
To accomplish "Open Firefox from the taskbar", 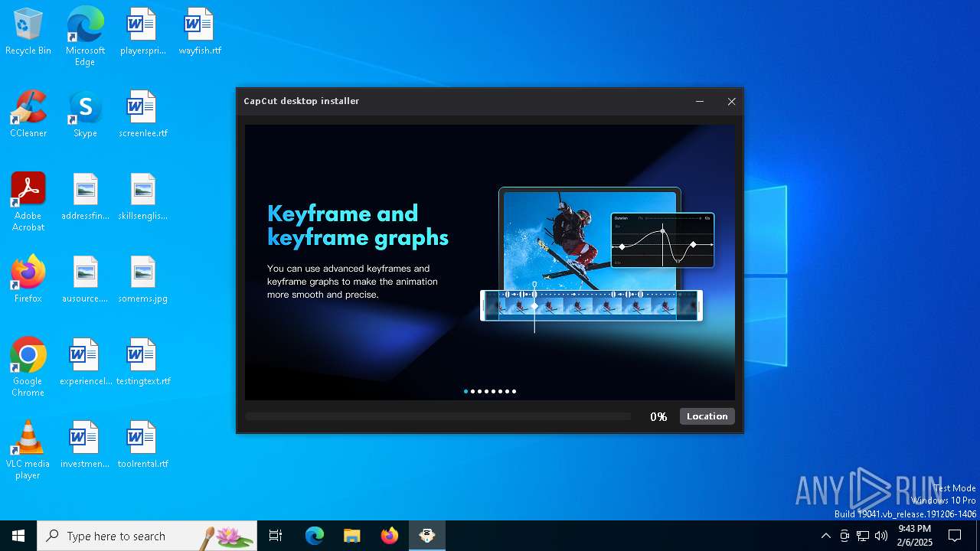I will coord(390,536).
